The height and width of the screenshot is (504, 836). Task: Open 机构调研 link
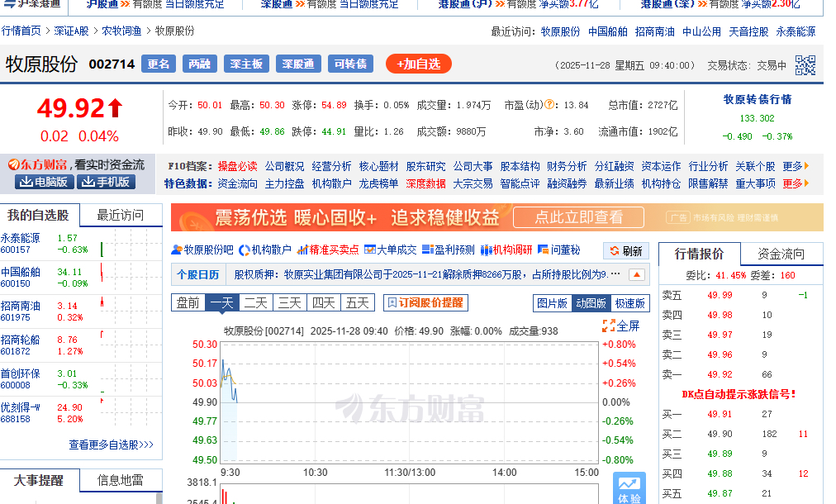(x=506, y=250)
